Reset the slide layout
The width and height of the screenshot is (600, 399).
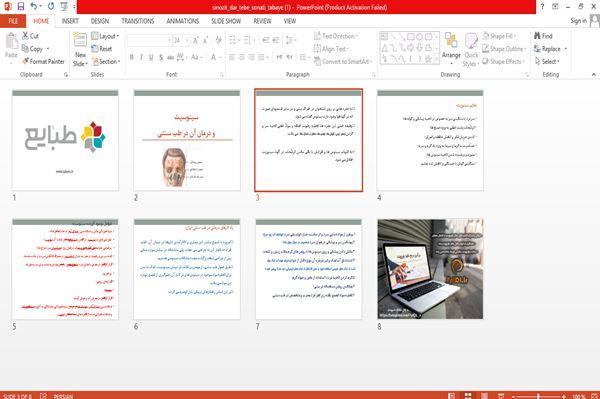click(x=102, y=49)
